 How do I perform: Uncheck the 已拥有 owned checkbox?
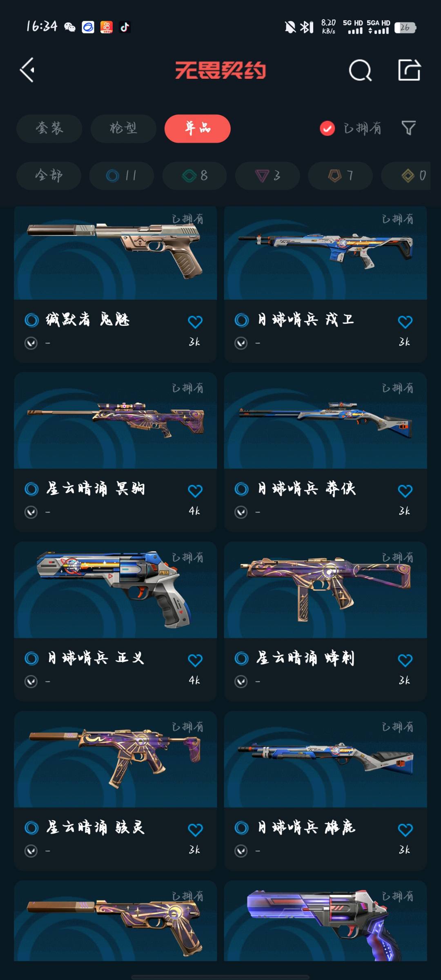[x=327, y=128]
